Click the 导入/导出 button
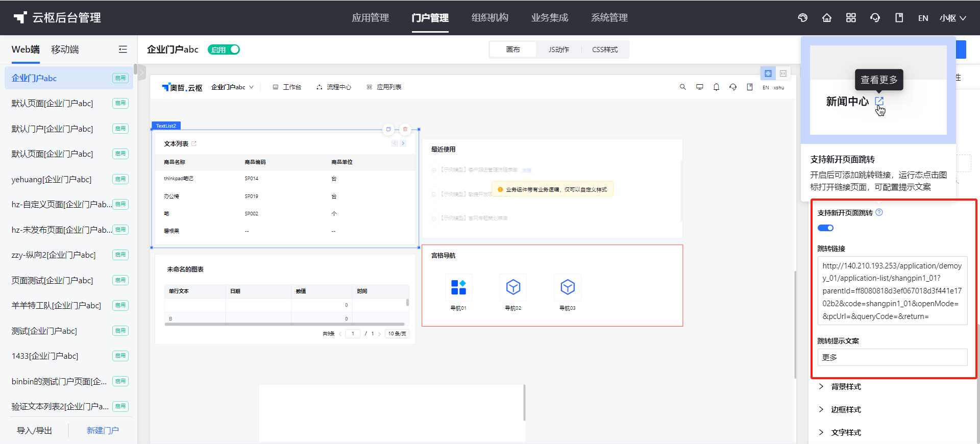The width and height of the screenshot is (980, 444). [x=35, y=431]
